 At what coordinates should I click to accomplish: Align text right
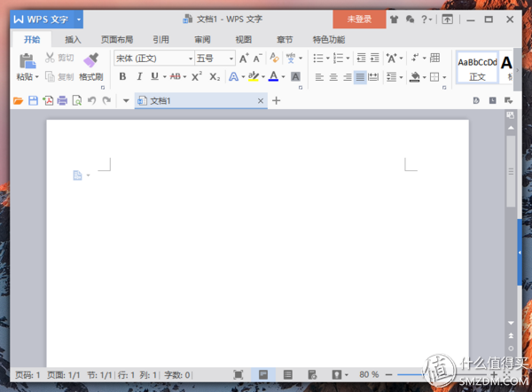(x=347, y=77)
